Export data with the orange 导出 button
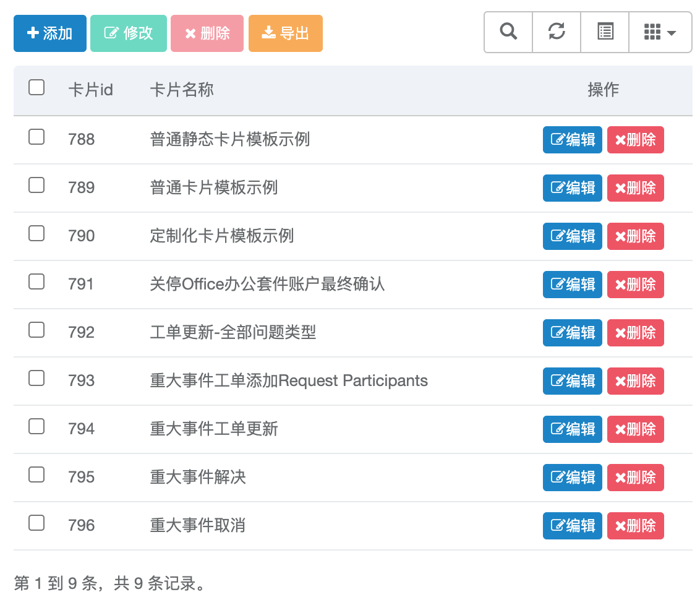The width and height of the screenshot is (700, 605). [x=286, y=33]
